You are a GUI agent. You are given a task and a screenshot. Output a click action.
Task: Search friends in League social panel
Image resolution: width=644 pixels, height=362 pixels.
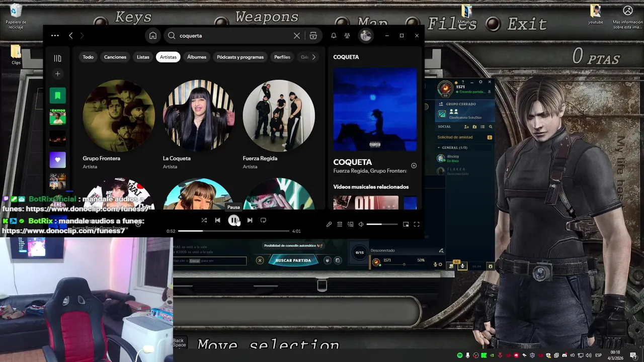[x=491, y=127]
